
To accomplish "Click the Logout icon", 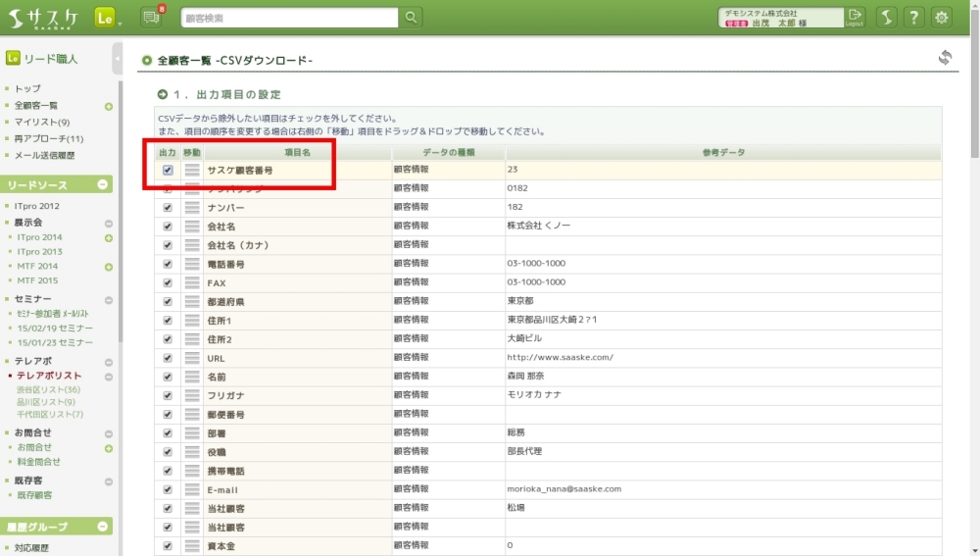I will click(x=856, y=17).
